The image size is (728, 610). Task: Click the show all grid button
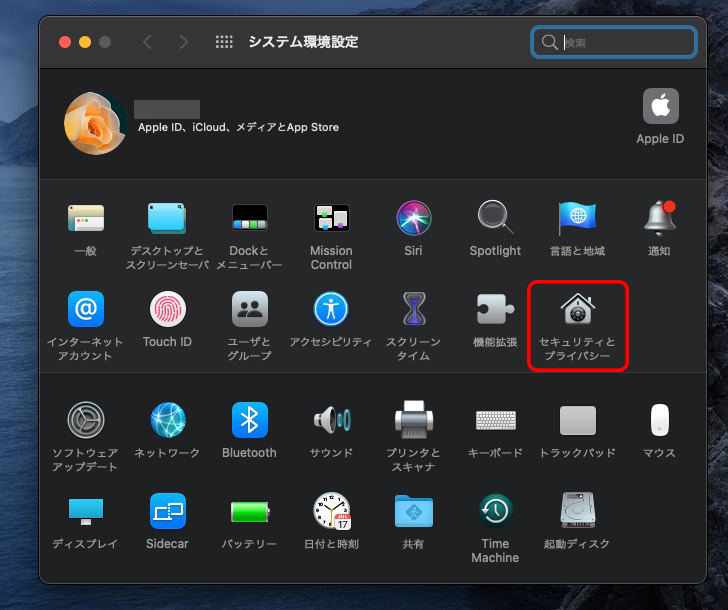point(224,42)
